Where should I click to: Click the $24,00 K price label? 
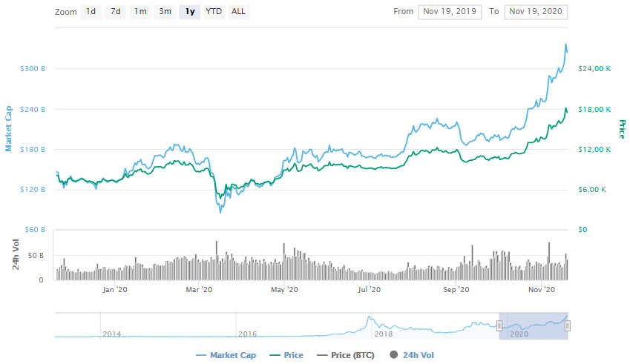(594, 69)
